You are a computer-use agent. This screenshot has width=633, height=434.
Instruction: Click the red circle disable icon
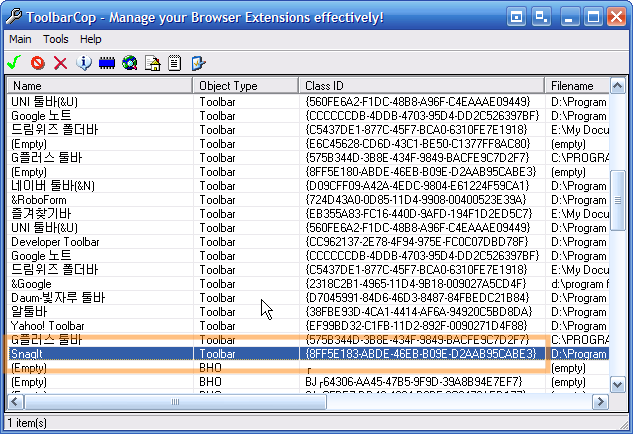[38, 63]
